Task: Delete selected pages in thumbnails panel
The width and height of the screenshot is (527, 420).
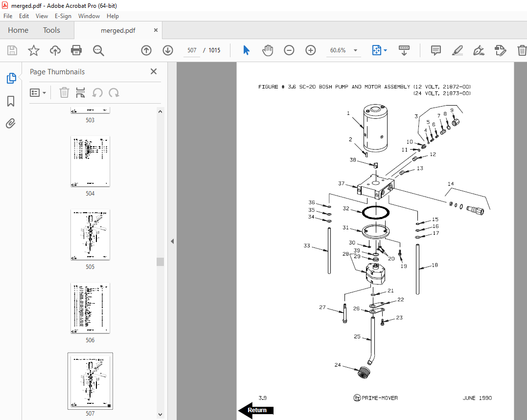Action: pos(64,93)
